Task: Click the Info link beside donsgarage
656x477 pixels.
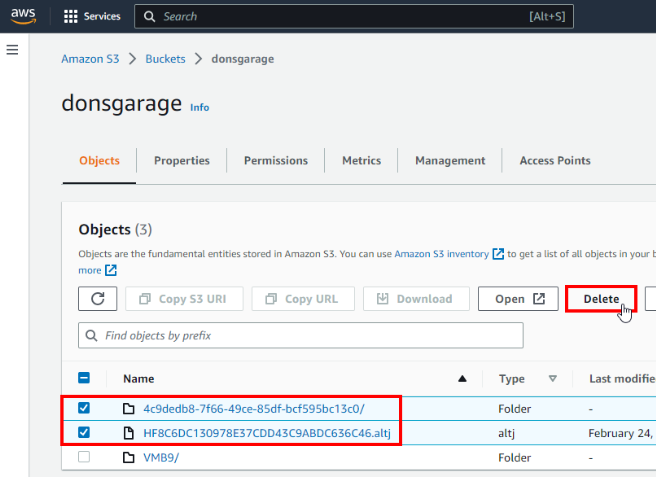Action: 200,108
